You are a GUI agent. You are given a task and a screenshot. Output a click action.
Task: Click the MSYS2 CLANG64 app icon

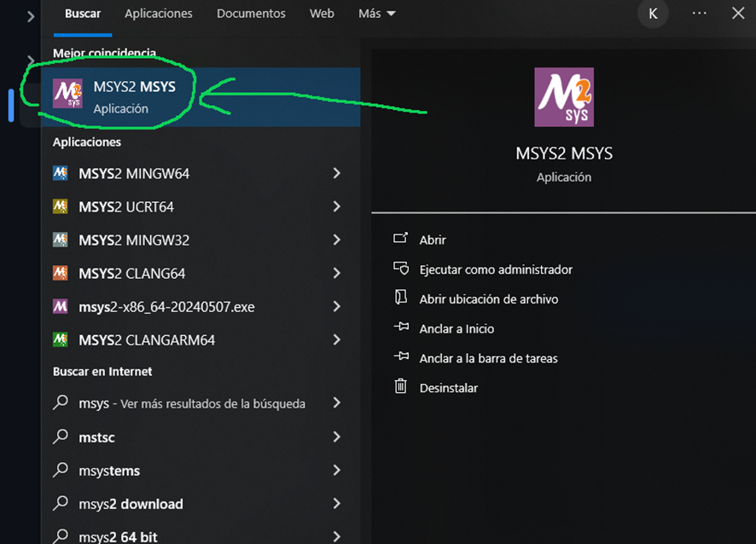click(x=61, y=273)
